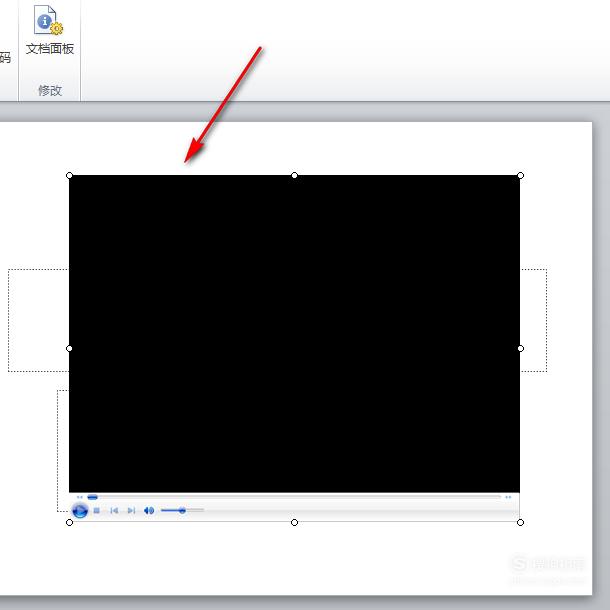Rewind using the seek bar's left arrows

point(80,497)
